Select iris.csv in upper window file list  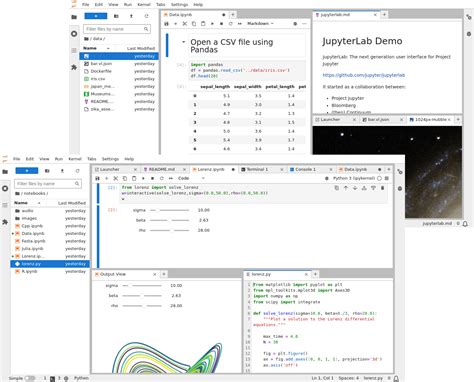coord(119,79)
